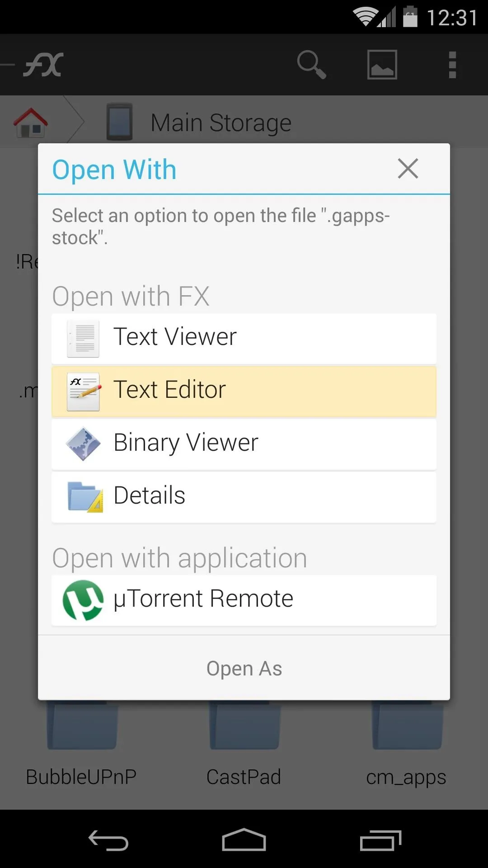The height and width of the screenshot is (868, 488).
Task: Open file with µTorrent Remote
Action: click(x=244, y=600)
